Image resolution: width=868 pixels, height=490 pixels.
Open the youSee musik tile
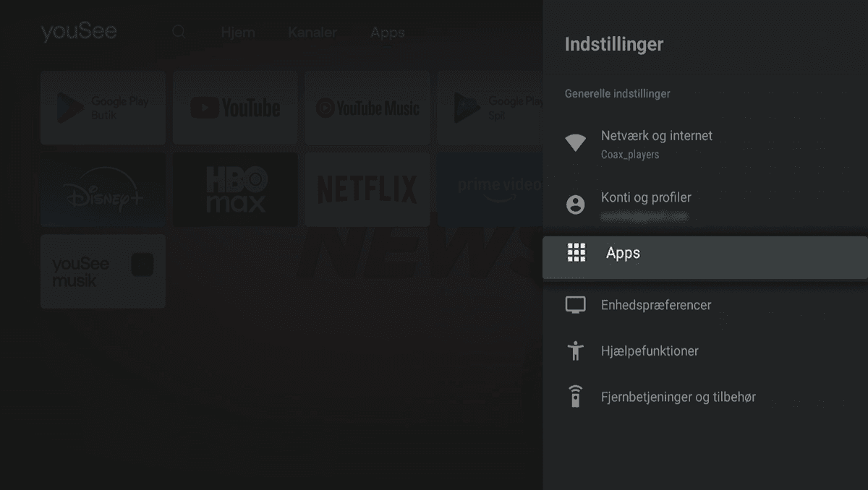103,271
